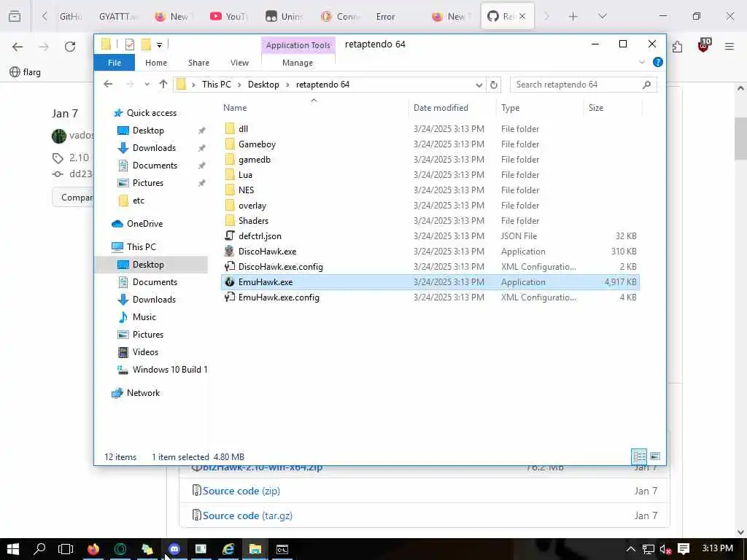Open the Home ribbon tab

pos(156,63)
